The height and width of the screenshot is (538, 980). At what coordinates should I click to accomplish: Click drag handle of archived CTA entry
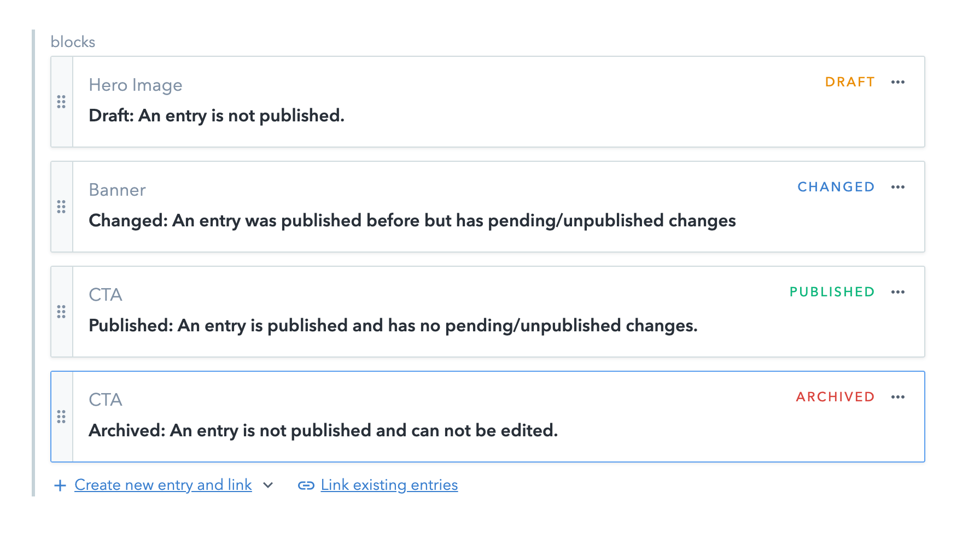point(61,417)
